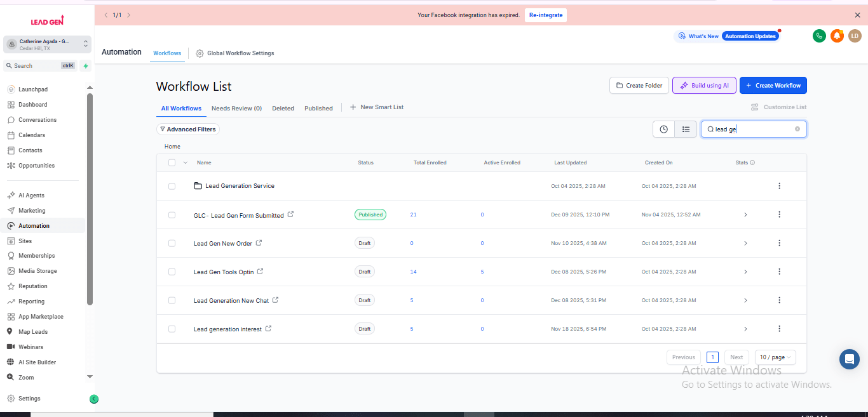Expand stats for Lead Generation New Chat
This screenshot has width=868, height=417.
click(745, 300)
